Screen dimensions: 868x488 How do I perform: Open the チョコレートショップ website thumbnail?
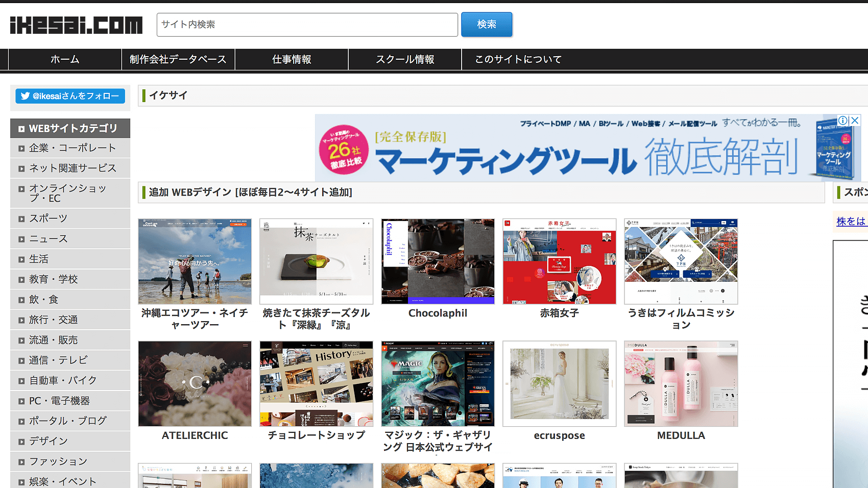(x=317, y=384)
